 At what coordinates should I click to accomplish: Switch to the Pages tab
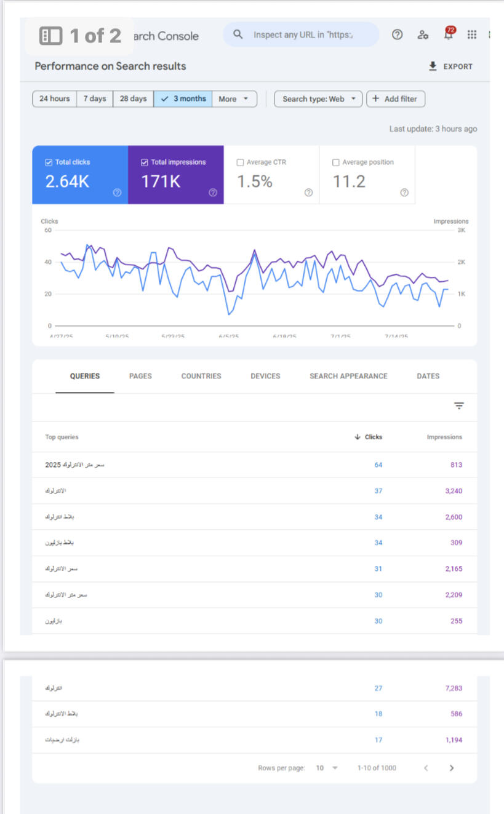140,376
